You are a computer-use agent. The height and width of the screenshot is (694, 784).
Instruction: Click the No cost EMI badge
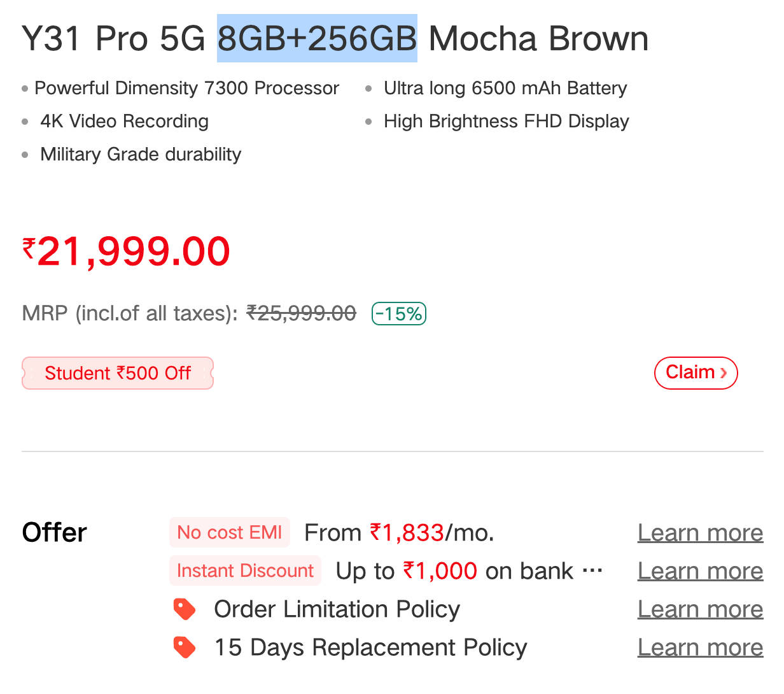[229, 532]
